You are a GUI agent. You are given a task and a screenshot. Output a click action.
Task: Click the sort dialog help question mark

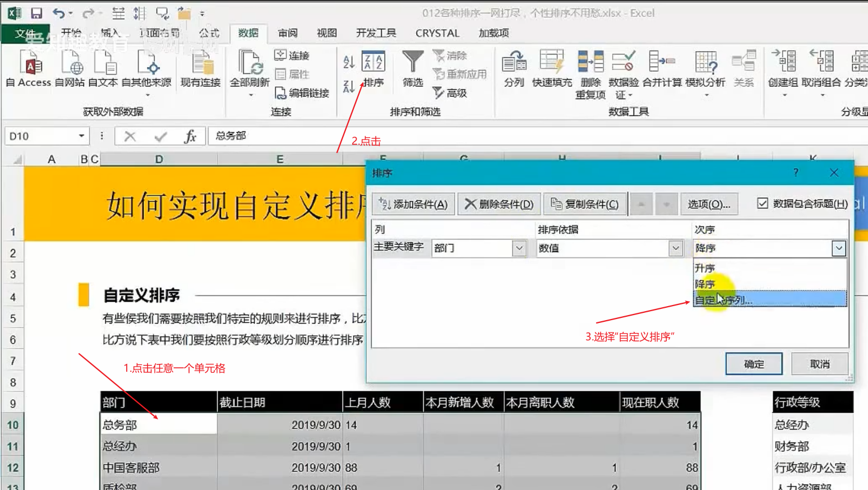[796, 173]
